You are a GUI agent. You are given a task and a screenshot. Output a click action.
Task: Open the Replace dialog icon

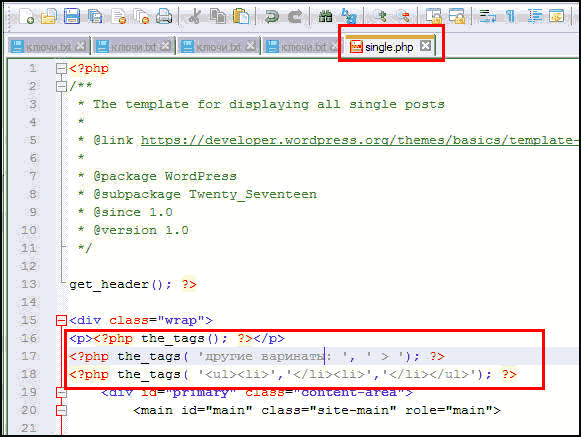(x=349, y=16)
